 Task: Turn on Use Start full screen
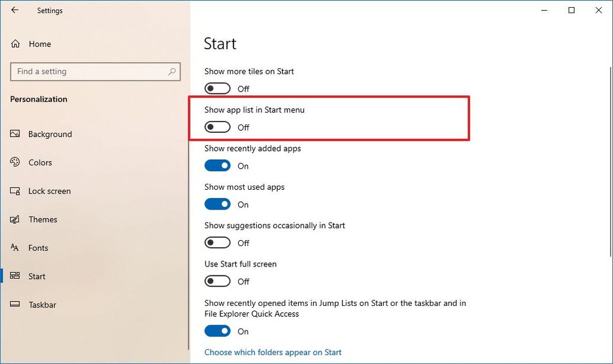pos(217,281)
